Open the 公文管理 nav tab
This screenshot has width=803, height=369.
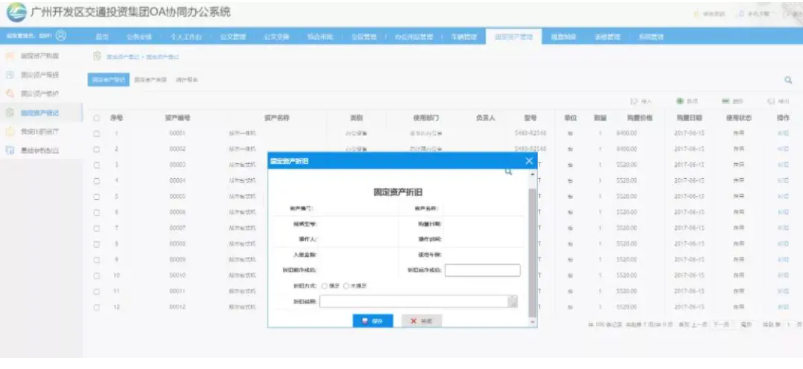pyautogui.click(x=233, y=37)
